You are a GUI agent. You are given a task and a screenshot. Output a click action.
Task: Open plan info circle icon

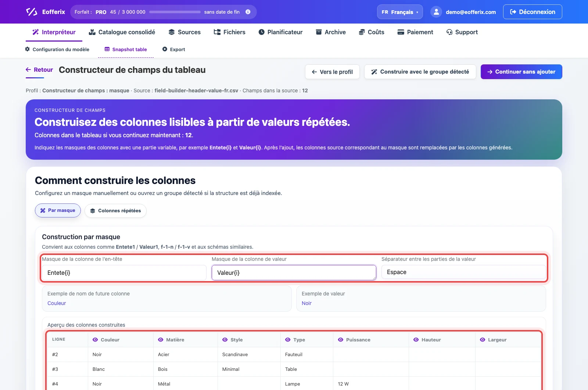(248, 12)
